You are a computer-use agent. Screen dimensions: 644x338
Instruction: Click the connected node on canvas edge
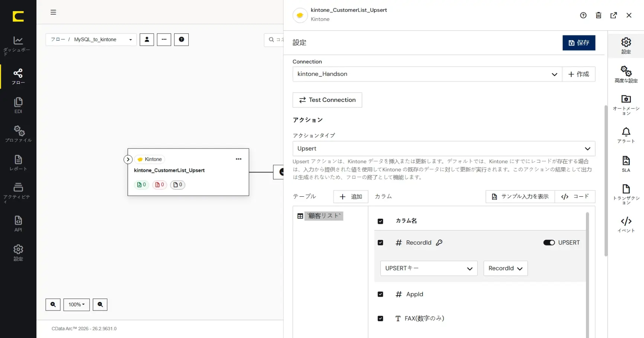[x=279, y=172]
